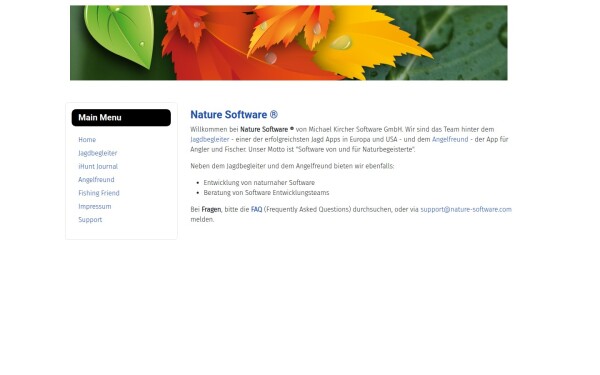Open the Support menu link

point(90,220)
